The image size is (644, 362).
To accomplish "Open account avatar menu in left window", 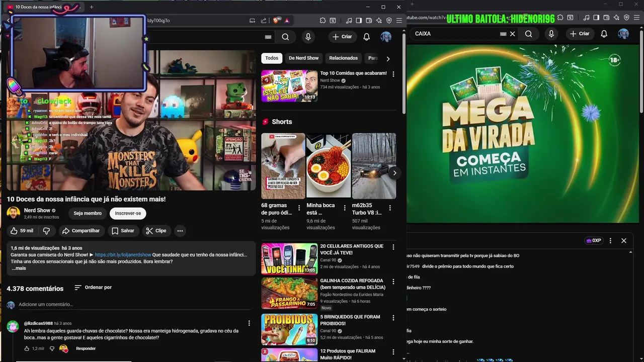I will click(386, 37).
